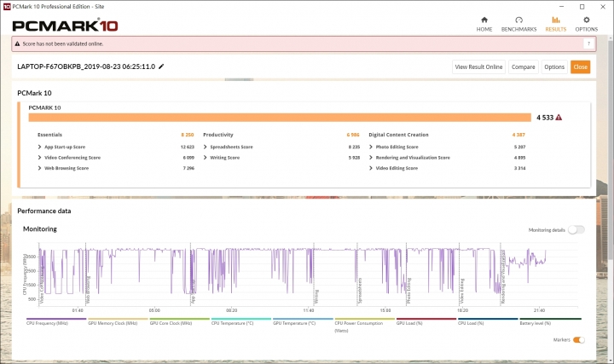Click Digital Content Creation score 4 387
The width and height of the screenshot is (614, 364).
(518, 135)
